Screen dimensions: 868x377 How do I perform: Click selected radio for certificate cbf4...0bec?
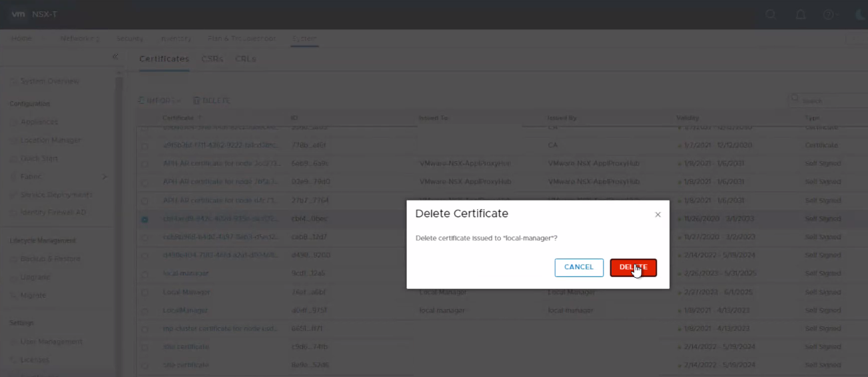click(145, 219)
